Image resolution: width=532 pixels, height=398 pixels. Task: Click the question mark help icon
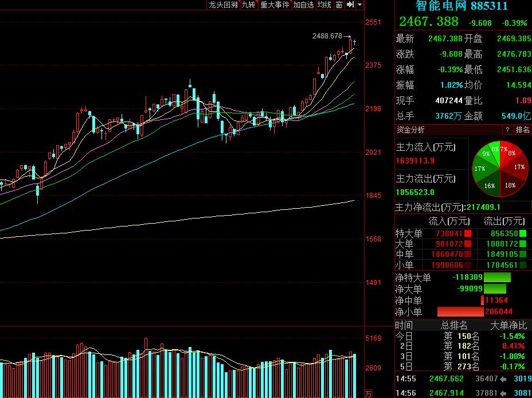(x=507, y=130)
